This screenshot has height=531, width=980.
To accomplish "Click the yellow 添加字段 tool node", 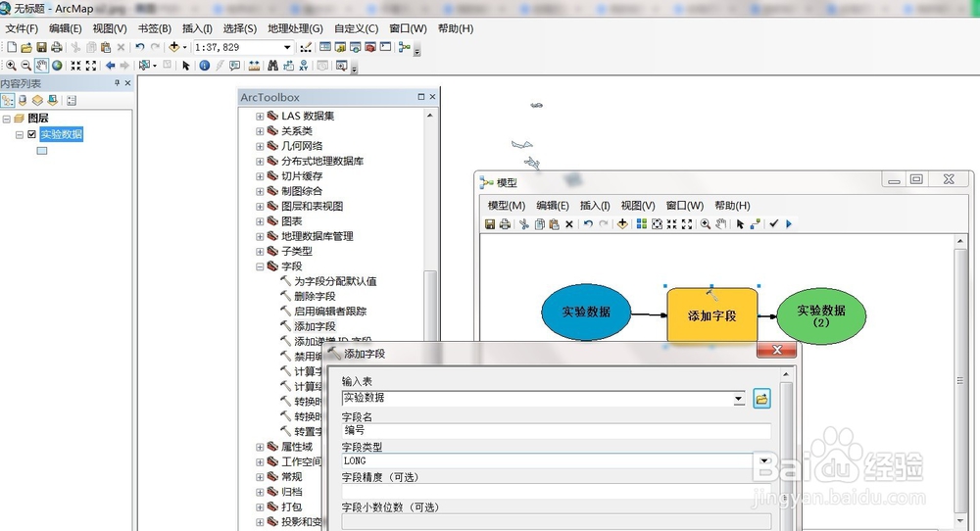I will point(711,315).
